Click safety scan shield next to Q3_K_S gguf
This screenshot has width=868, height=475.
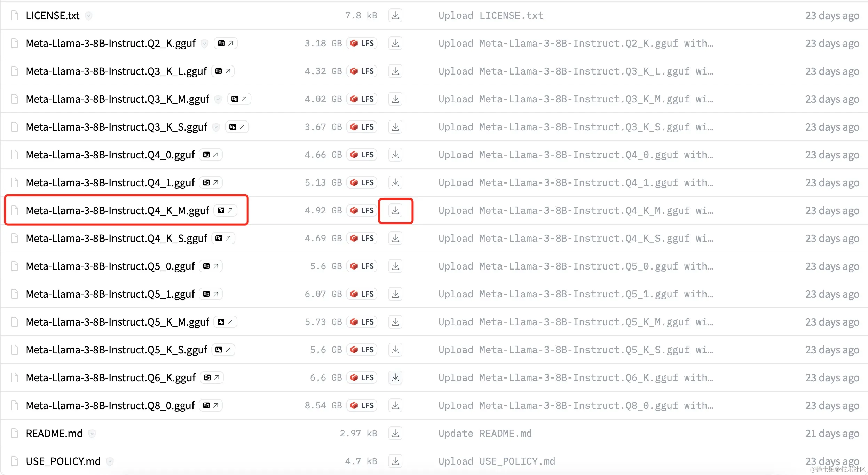pos(216,127)
